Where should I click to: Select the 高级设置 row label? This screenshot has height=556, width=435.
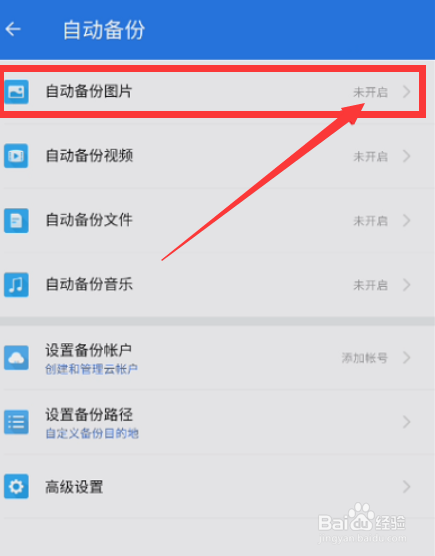click(74, 487)
